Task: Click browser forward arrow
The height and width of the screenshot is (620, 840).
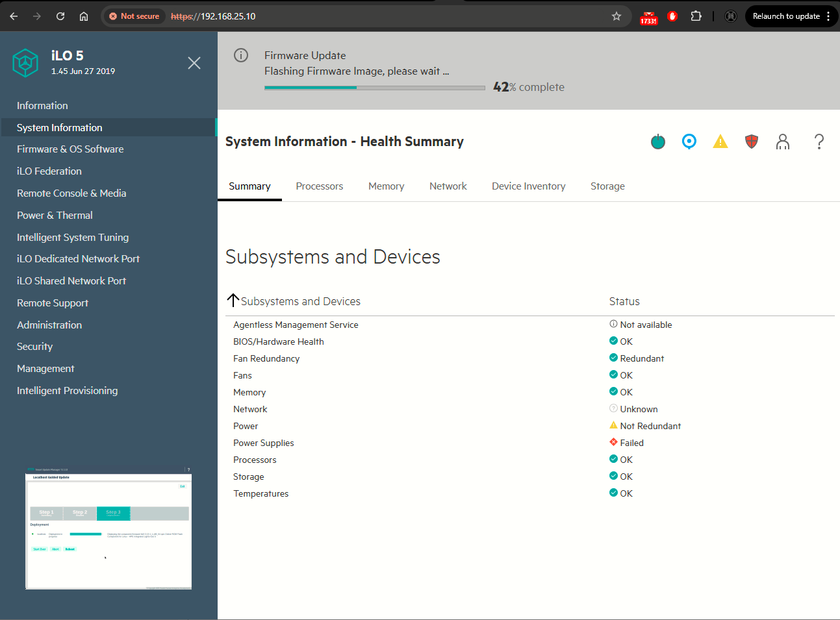Action: pyautogui.click(x=37, y=16)
